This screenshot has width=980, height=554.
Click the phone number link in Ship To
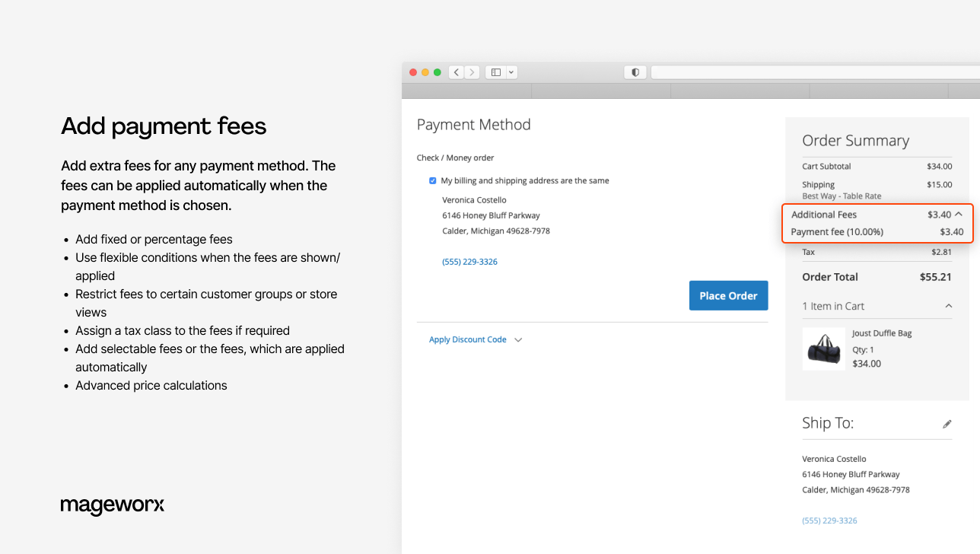[829, 521]
